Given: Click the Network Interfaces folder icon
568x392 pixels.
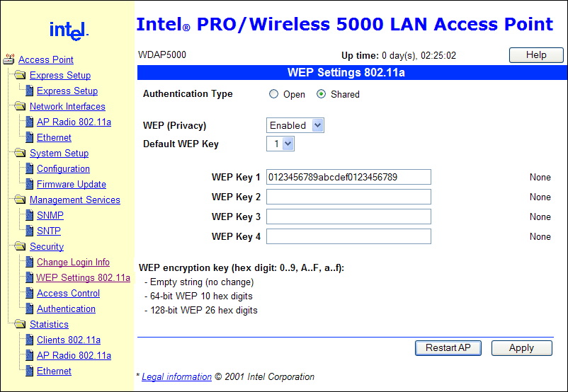Looking at the screenshot, I should pyautogui.click(x=21, y=106).
